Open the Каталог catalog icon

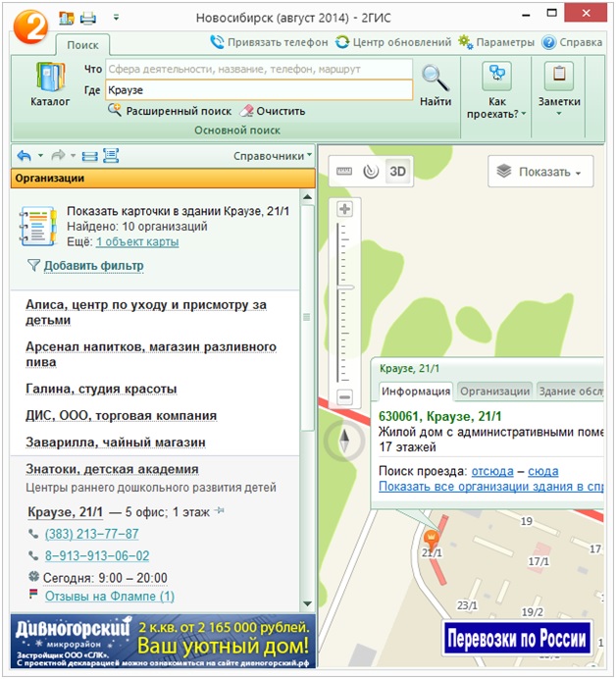coord(50,84)
